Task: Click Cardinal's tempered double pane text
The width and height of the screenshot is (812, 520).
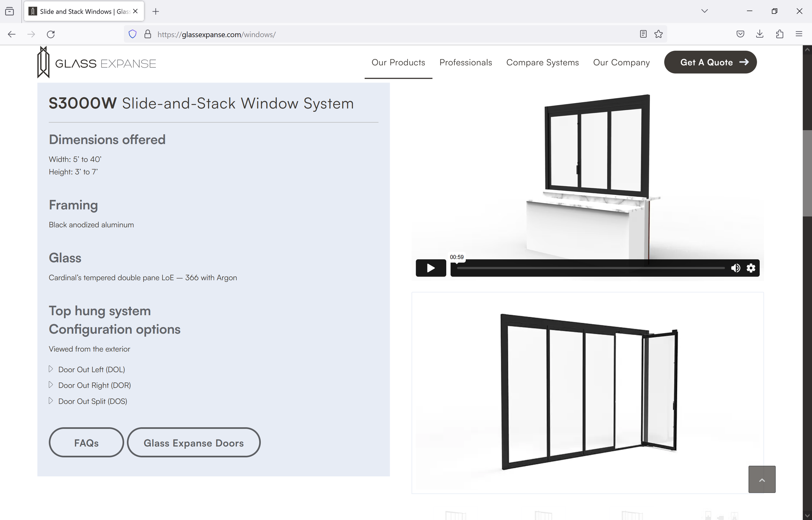Action: (143, 278)
